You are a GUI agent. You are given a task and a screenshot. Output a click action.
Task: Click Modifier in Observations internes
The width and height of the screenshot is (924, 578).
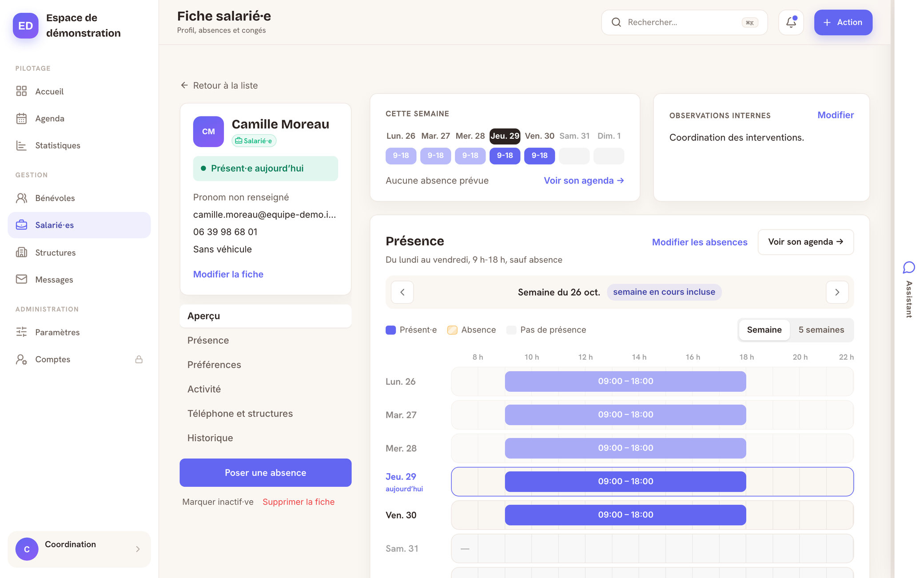pos(836,115)
